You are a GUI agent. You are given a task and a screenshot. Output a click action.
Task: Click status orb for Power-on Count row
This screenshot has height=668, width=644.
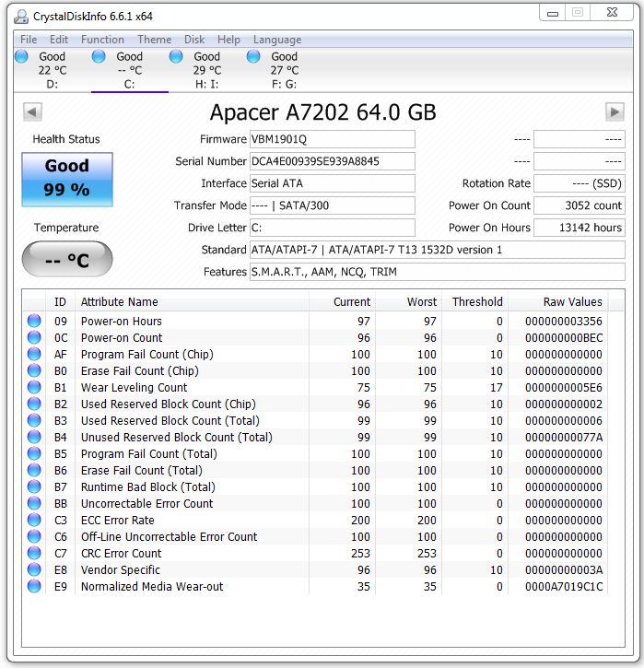tap(34, 337)
